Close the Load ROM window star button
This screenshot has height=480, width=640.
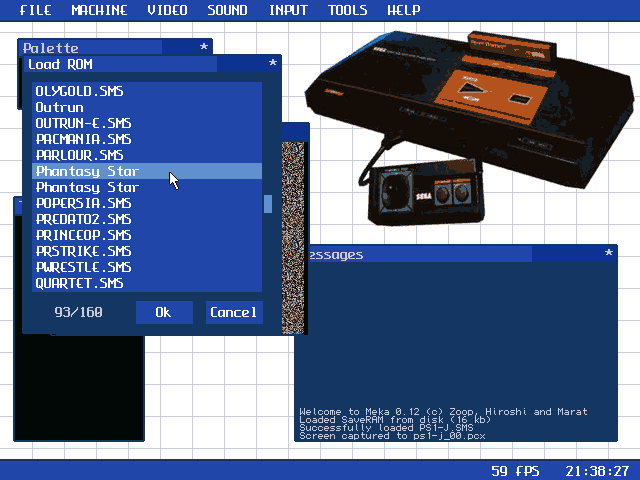click(x=273, y=63)
